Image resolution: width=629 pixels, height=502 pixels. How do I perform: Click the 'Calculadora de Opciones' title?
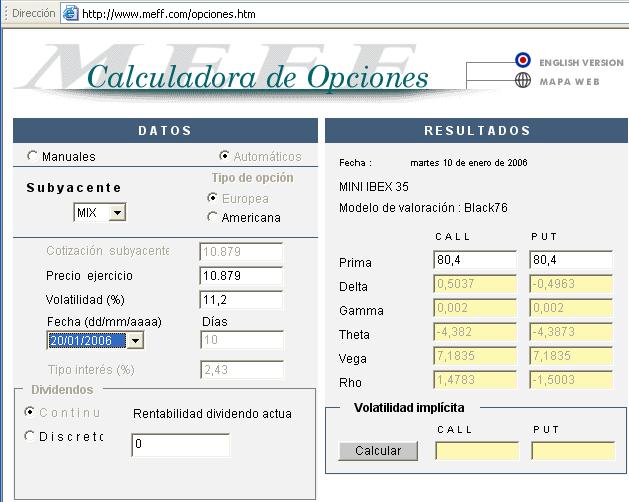click(x=258, y=77)
